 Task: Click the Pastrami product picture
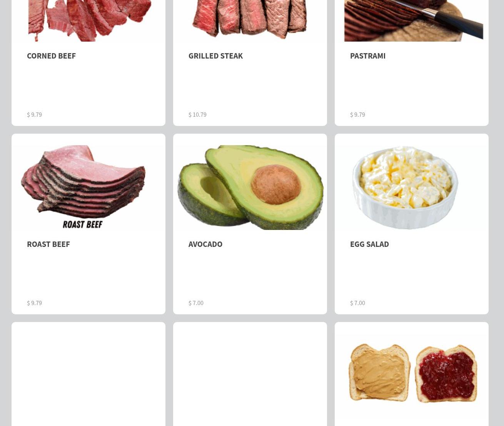[x=412, y=20]
